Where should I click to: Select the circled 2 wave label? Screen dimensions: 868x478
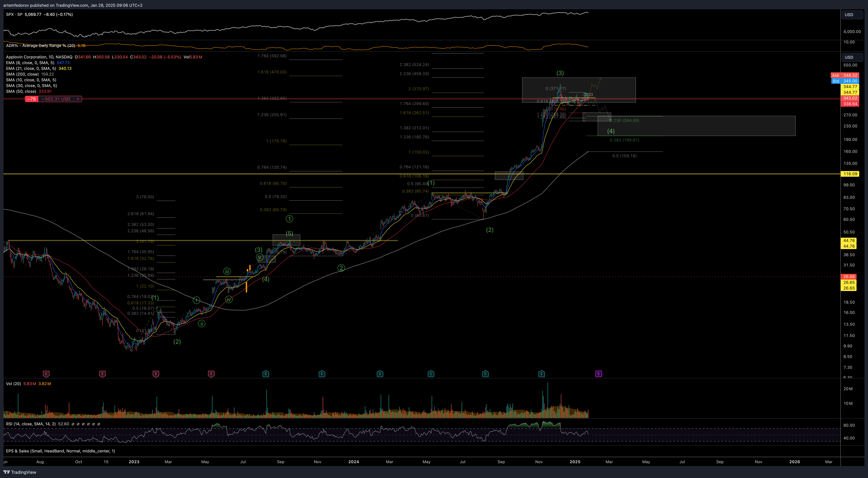click(341, 268)
